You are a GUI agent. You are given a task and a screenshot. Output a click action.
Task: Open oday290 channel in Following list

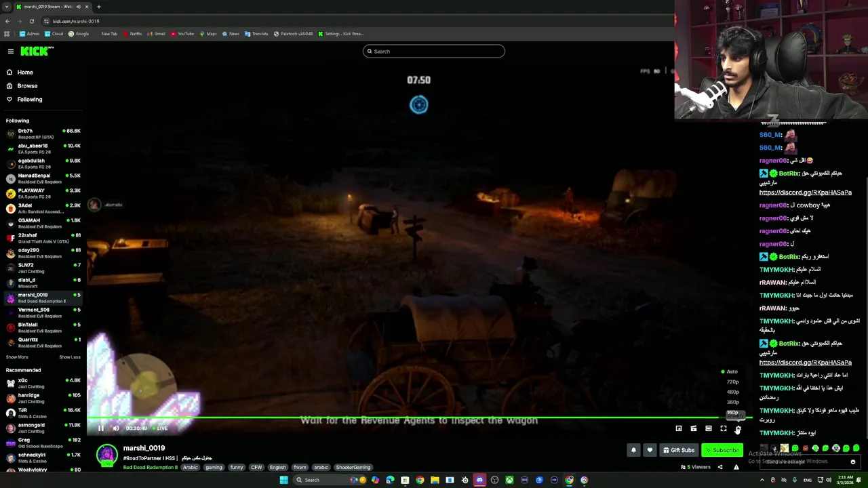pos(43,253)
